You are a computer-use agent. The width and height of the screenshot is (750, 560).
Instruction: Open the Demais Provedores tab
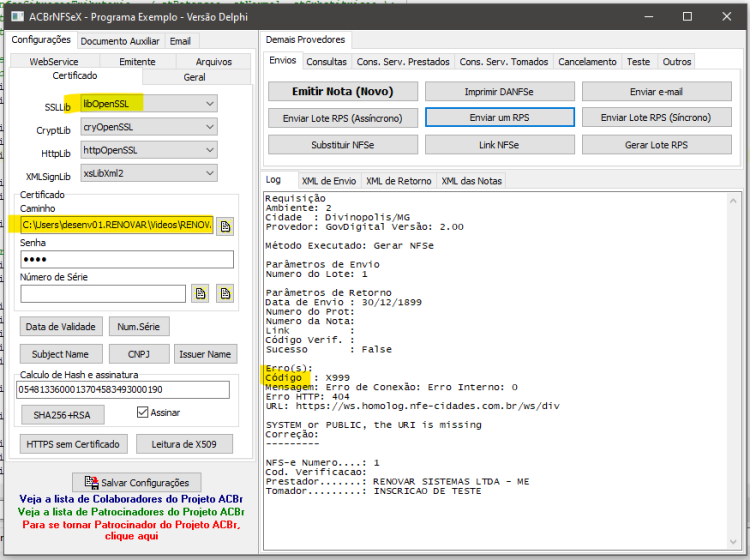305,40
